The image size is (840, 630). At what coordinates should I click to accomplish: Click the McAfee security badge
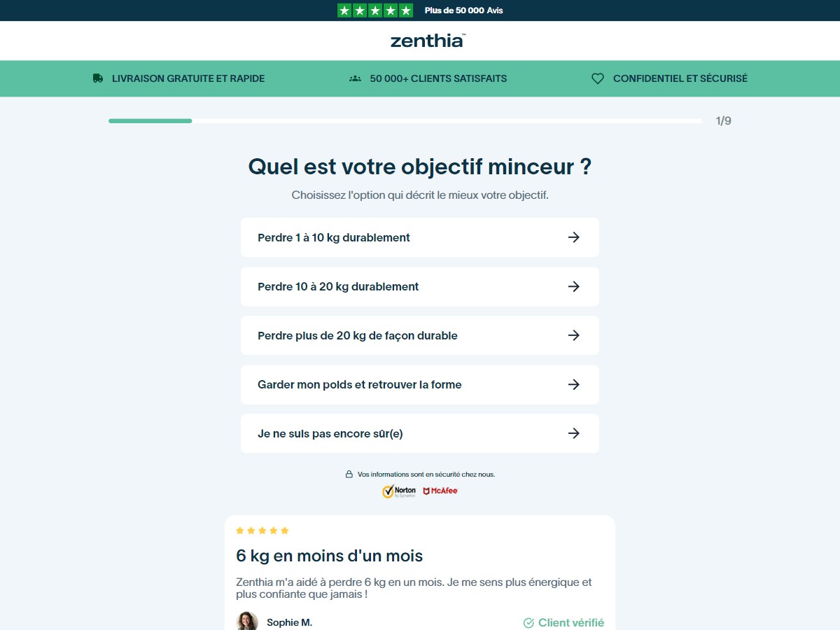point(440,491)
